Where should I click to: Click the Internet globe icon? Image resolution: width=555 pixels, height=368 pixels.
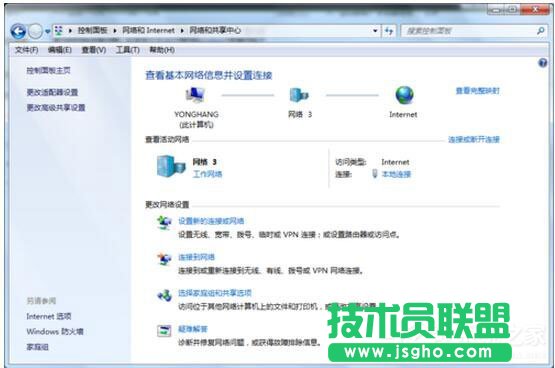tap(404, 95)
